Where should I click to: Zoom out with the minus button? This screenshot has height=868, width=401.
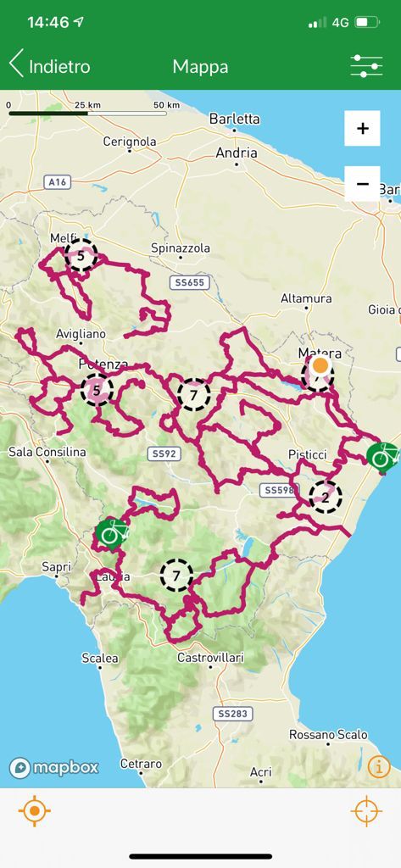362,184
